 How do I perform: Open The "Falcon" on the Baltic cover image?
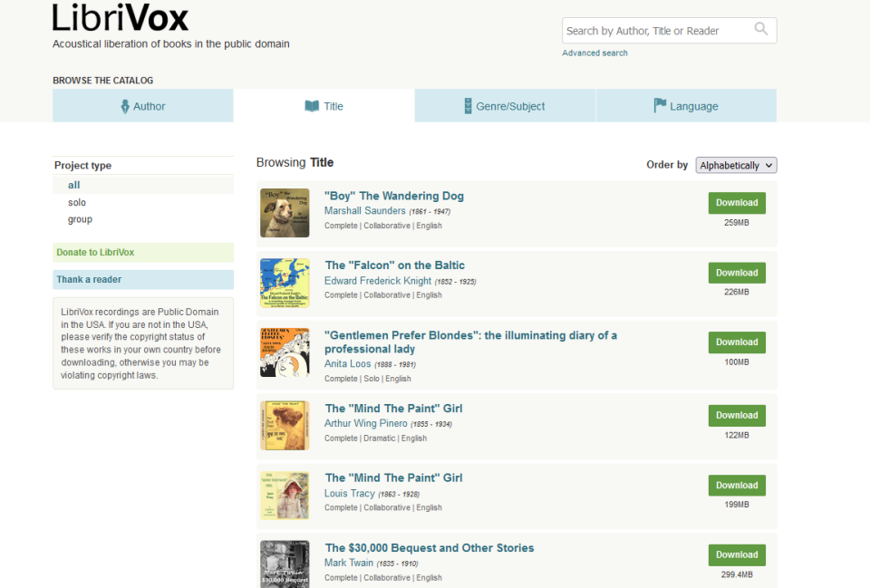[x=285, y=283]
